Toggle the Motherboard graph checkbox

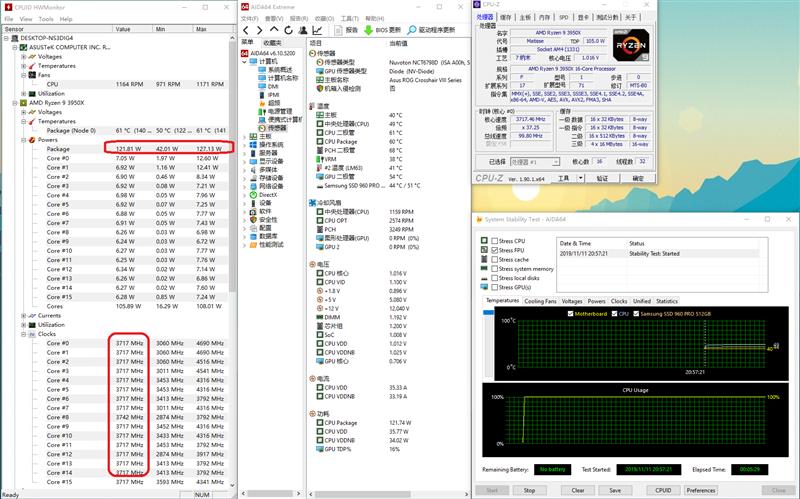point(570,314)
